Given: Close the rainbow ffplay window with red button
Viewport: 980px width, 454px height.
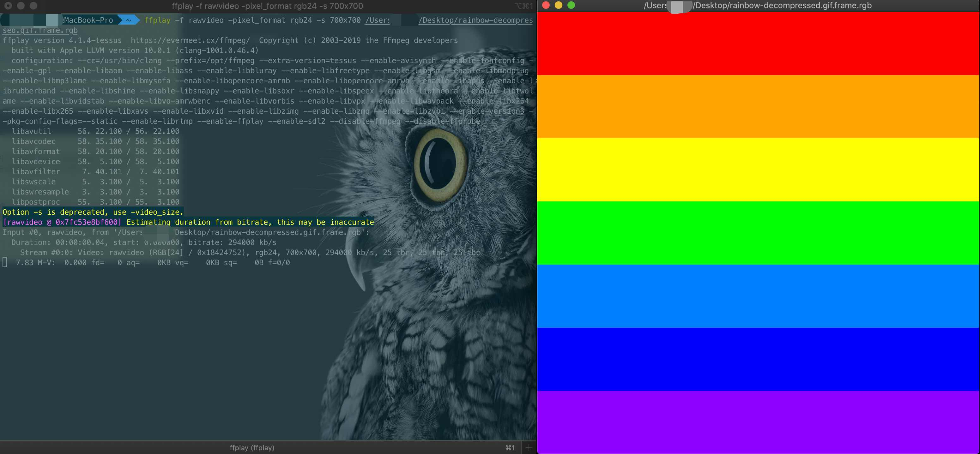Looking at the screenshot, I should [546, 5].
